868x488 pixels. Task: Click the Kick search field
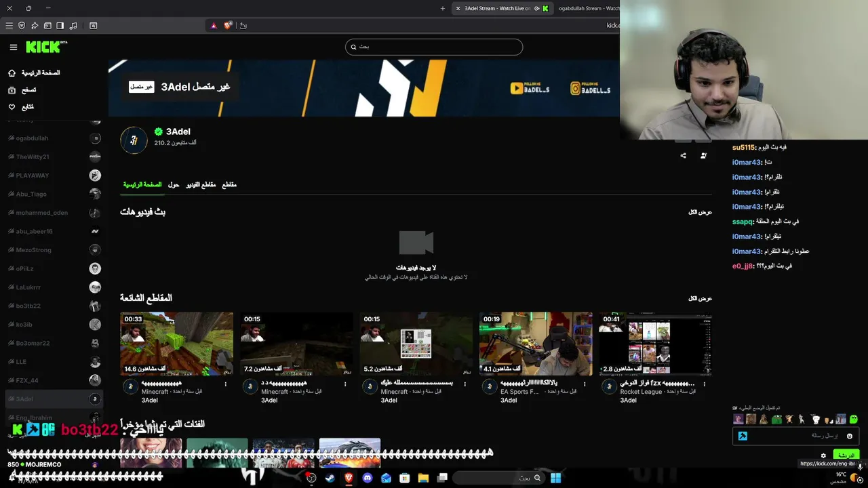point(434,47)
